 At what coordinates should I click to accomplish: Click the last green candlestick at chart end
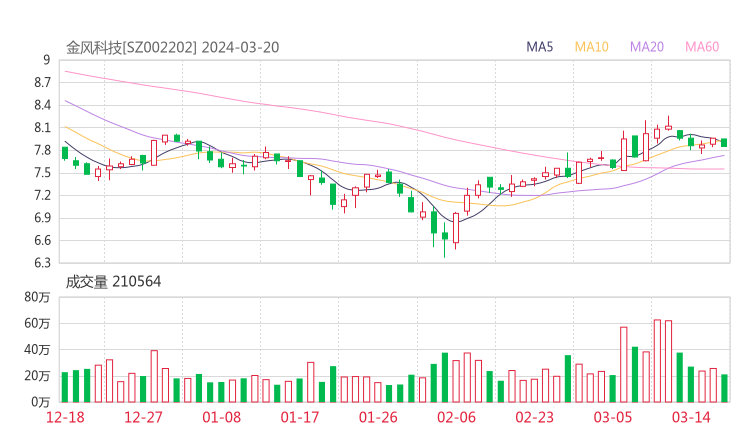[x=724, y=143]
